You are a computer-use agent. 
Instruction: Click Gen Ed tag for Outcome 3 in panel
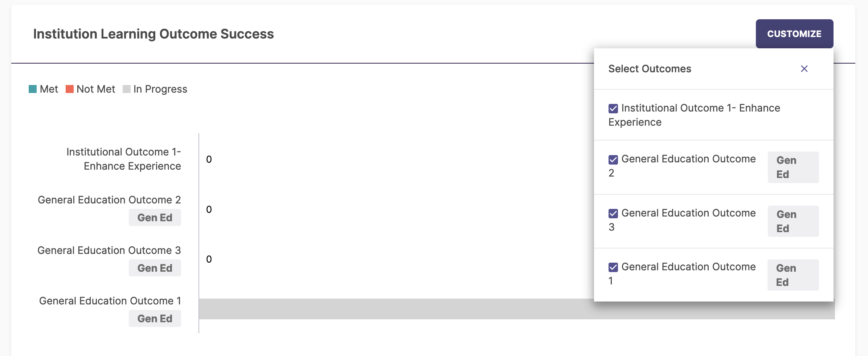click(x=793, y=221)
